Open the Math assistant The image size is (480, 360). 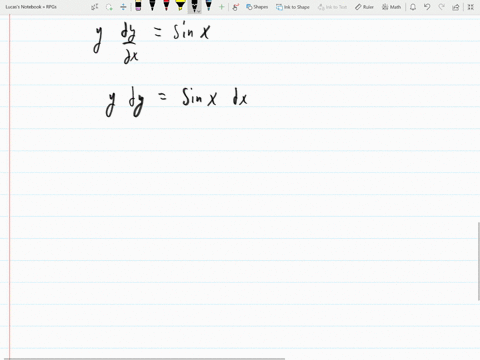coord(391,7)
